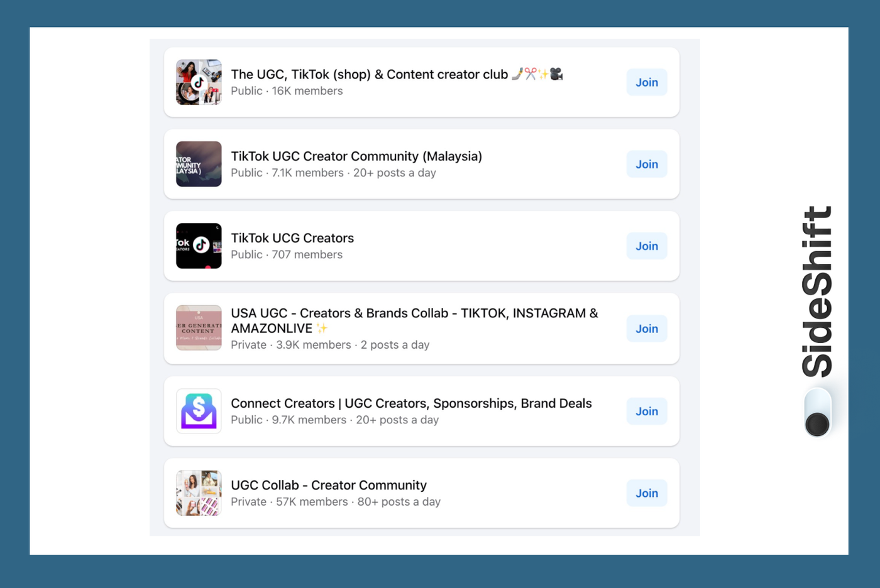Open USA UGC Creators & Brands Collab group
This screenshot has width=880, height=588.
coord(414,313)
